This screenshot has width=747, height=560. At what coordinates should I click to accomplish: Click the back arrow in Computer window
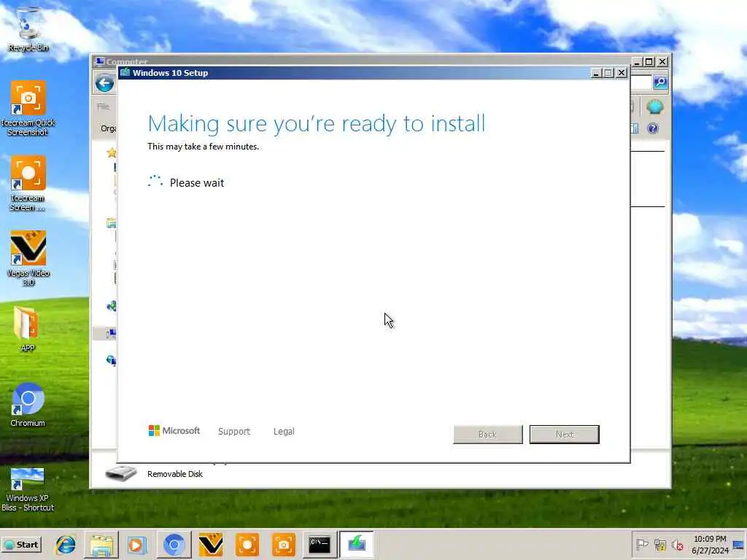point(104,83)
